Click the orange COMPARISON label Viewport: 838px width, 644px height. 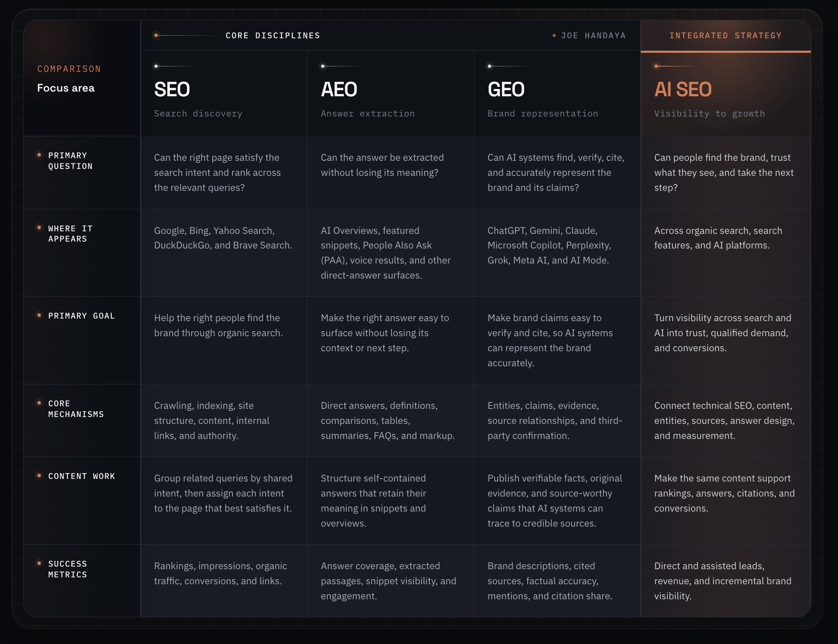click(69, 69)
